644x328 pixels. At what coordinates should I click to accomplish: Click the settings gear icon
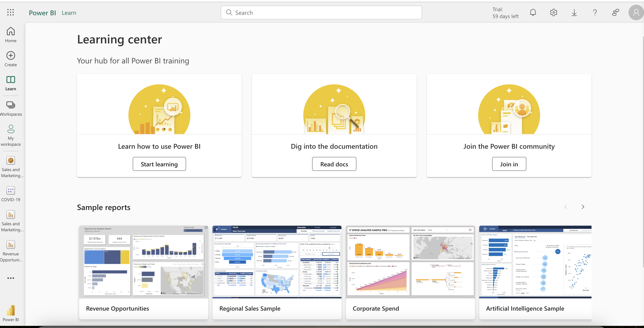click(x=553, y=12)
